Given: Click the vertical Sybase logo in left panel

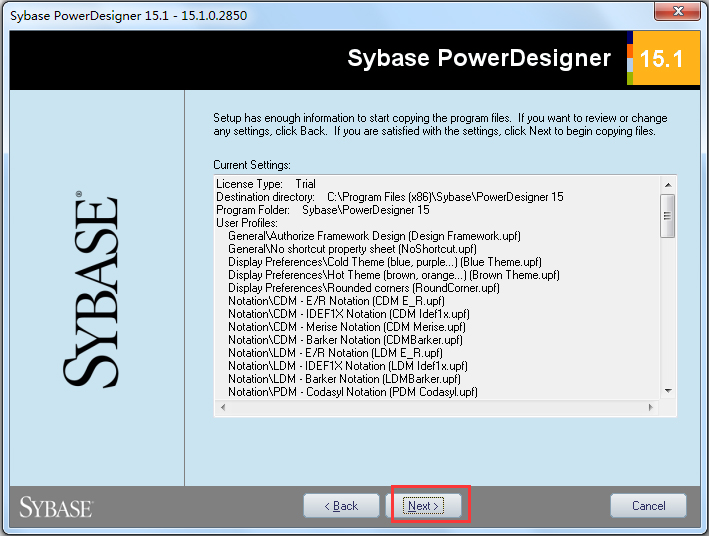Looking at the screenshot, I should pyautogui.click(x=91, y=289).
